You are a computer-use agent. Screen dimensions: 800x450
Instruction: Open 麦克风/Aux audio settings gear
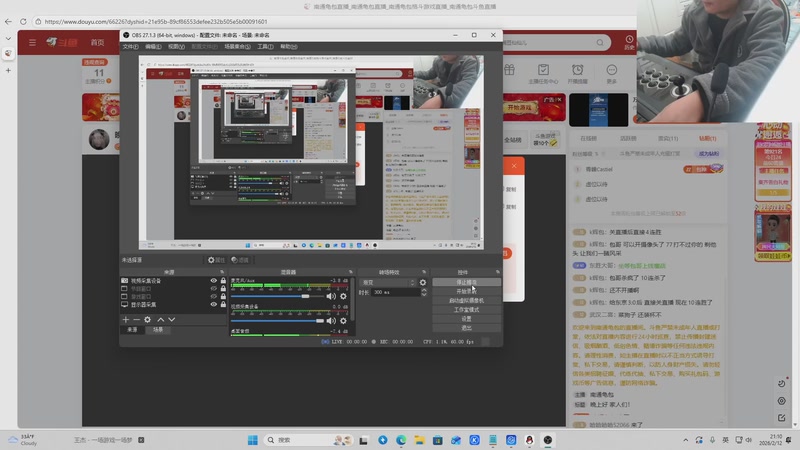(343, 296)
